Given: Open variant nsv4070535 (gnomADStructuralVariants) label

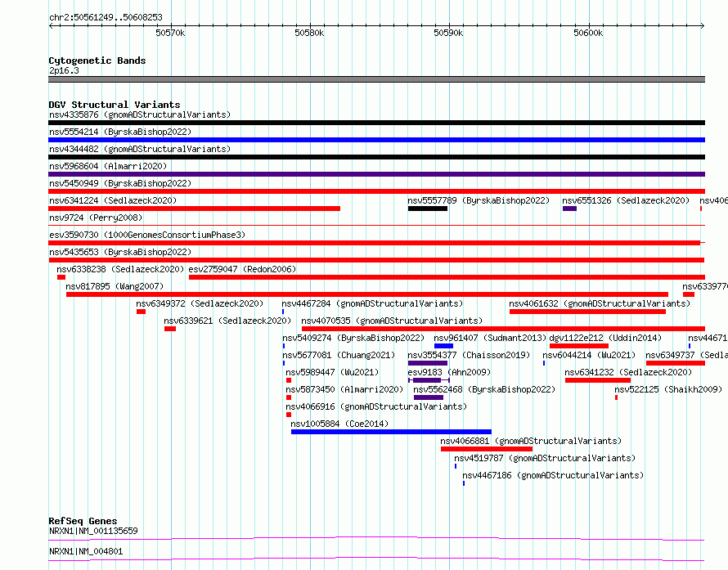Looking at the screenshot, I should (392, 321).
